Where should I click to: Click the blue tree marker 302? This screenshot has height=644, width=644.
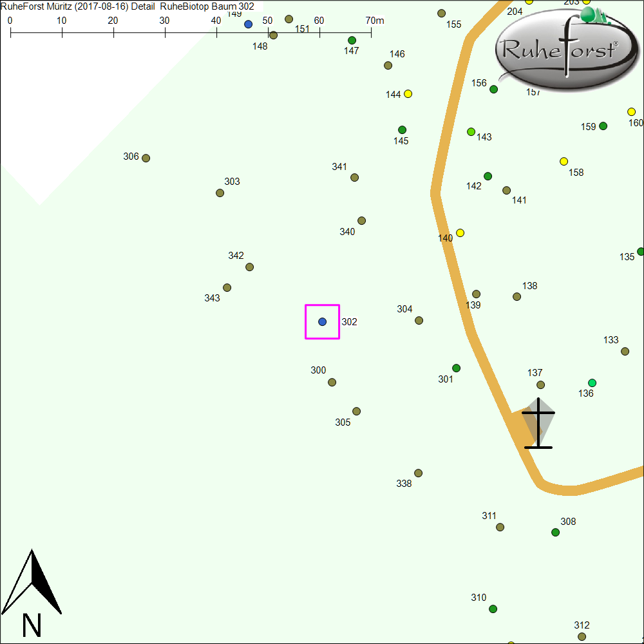(323, 322)
